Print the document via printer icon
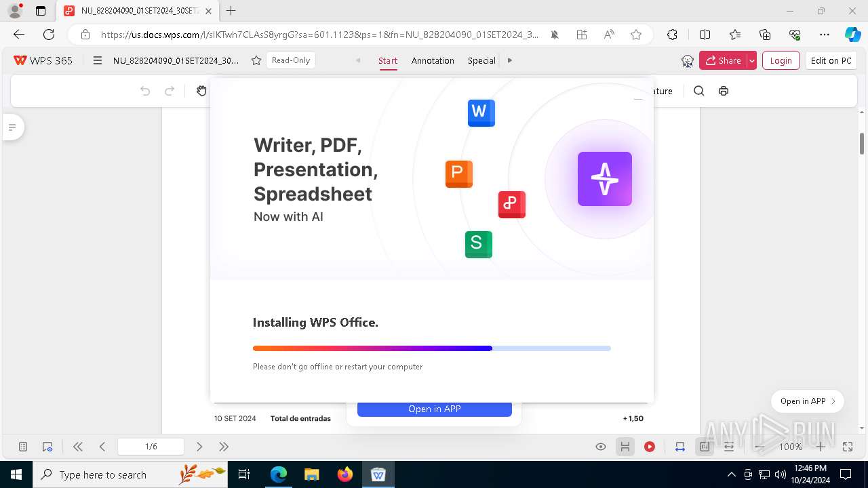 click(724, 91)
